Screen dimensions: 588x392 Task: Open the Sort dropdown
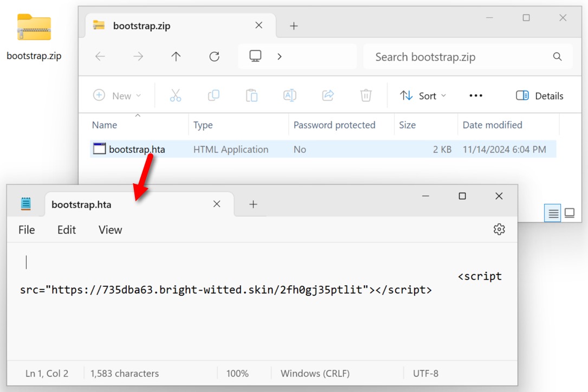(423, 95)
